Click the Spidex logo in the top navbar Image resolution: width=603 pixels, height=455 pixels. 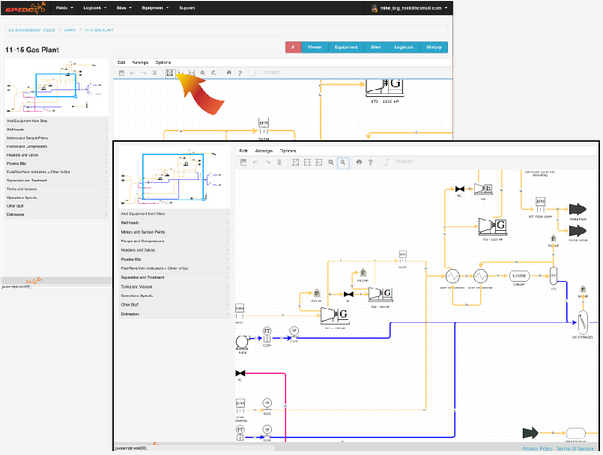(x=25, y=8)
